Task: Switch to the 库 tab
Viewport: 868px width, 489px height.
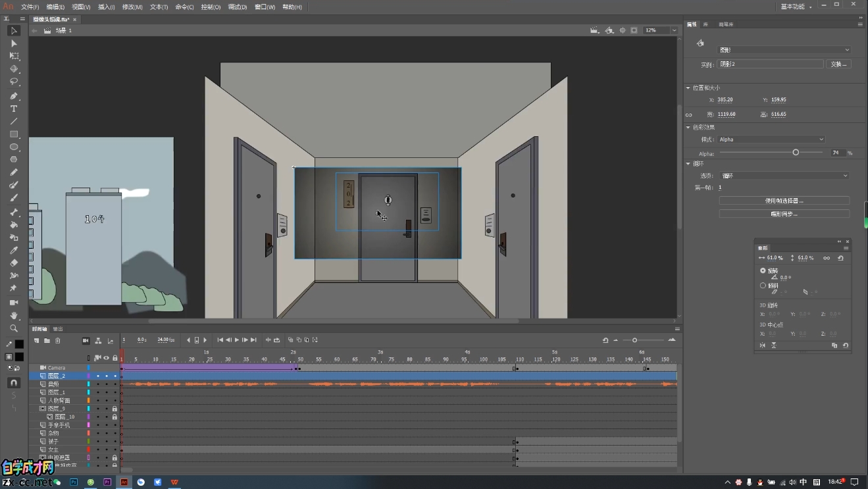Action: (x=705, y=24)
